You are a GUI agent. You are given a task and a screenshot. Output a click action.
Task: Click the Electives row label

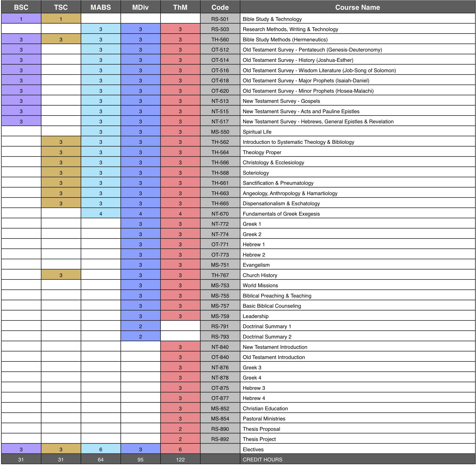(253, 450)
